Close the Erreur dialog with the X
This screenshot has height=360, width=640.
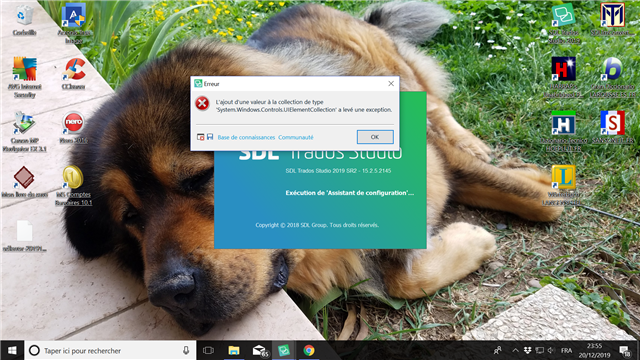point(391,84)
